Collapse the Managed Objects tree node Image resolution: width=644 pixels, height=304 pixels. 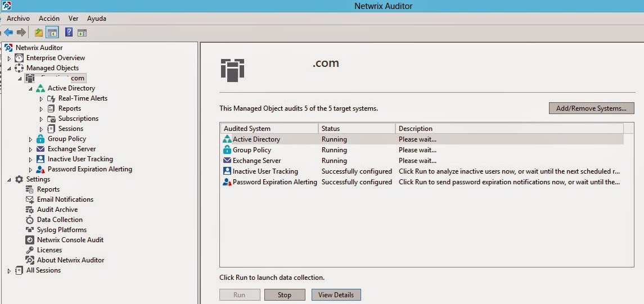(9, 69)
